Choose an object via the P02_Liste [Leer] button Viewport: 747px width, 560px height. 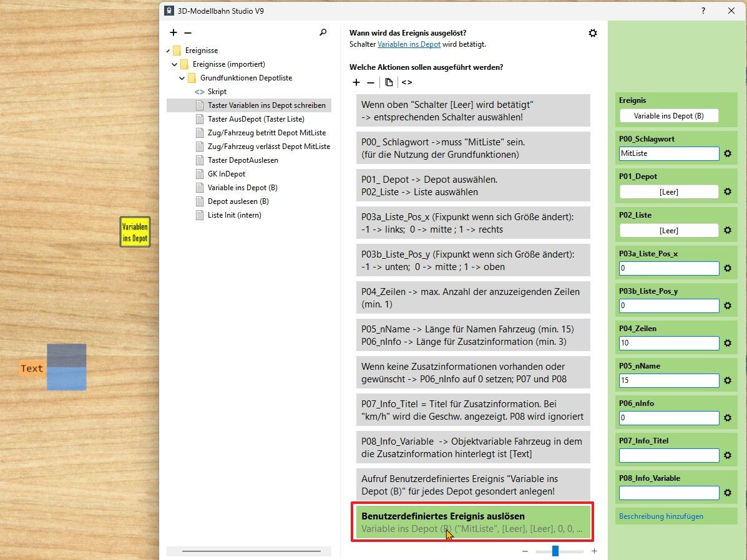point(669,231)
